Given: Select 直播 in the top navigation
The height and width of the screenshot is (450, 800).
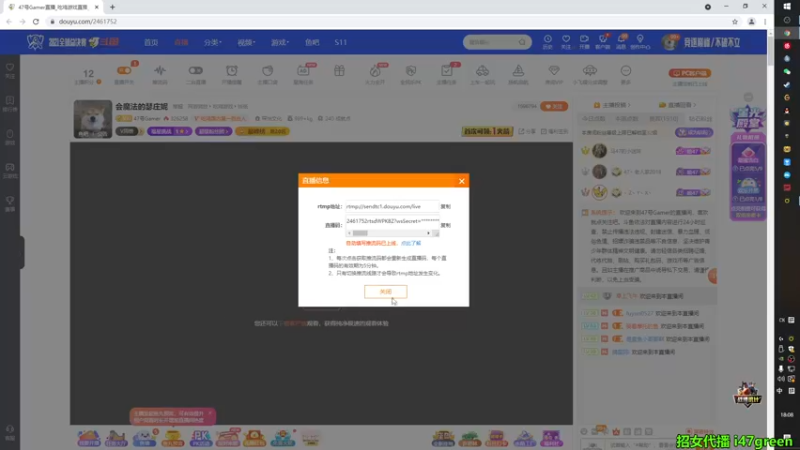Looking at the screenshot, I should (181, 42).
